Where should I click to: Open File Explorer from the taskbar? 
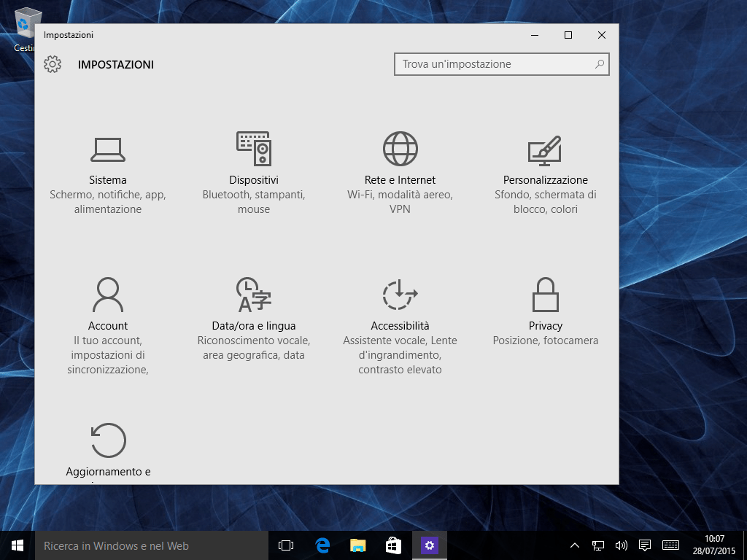coord(357,545)
